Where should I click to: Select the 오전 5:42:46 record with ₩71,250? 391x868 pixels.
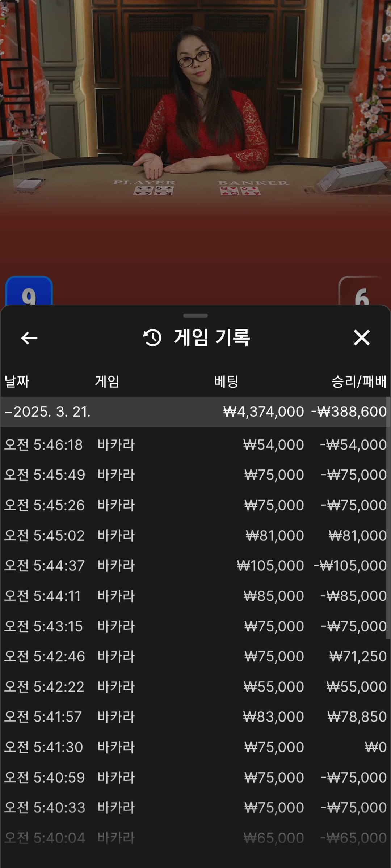click(195, 656)
